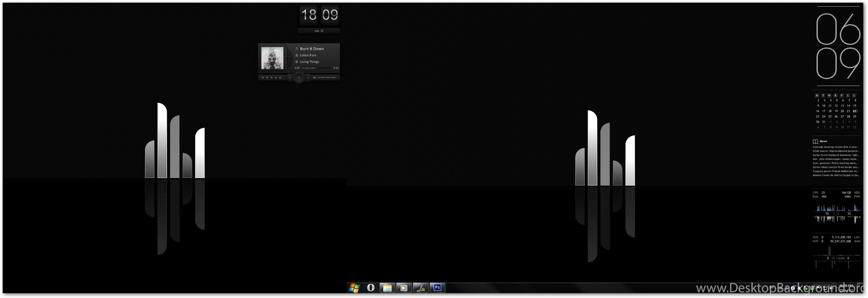Go to previous track in player
Viewport: 868px width, 298px height.
tap(290, 77)
